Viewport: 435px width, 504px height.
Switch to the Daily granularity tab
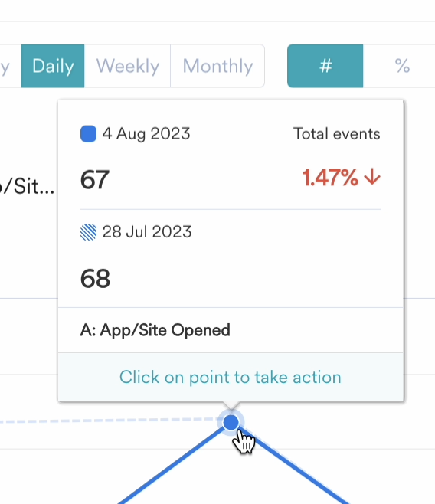[53, 66]
